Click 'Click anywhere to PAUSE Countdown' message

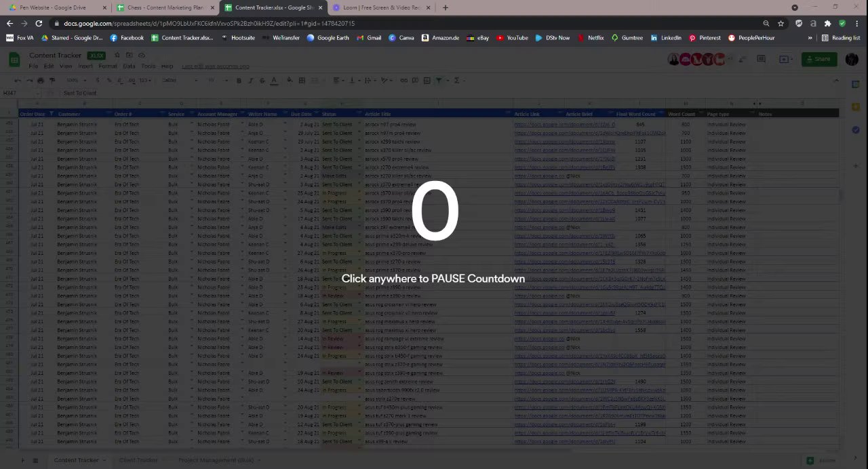click(433, 279)
